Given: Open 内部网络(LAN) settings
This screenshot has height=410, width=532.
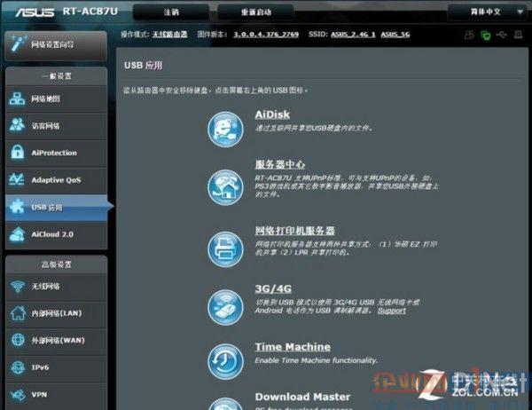Looking at the screenshot, I should 57,313.
